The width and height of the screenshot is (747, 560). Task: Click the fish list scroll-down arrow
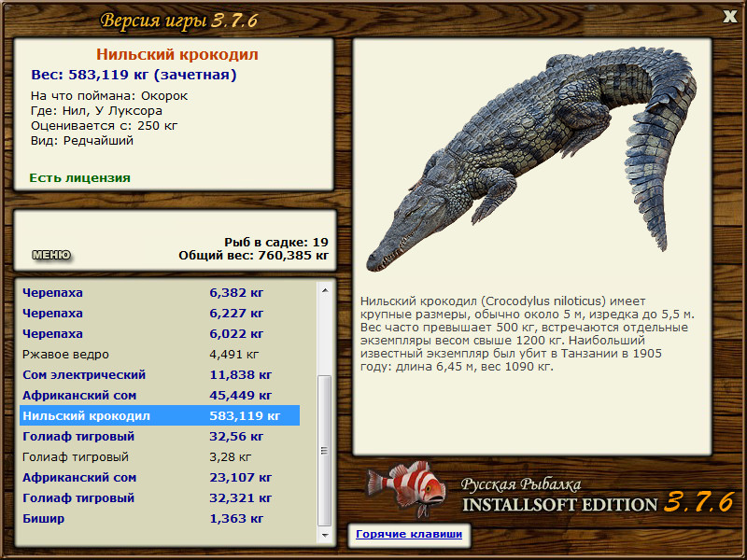coord(325,535)
